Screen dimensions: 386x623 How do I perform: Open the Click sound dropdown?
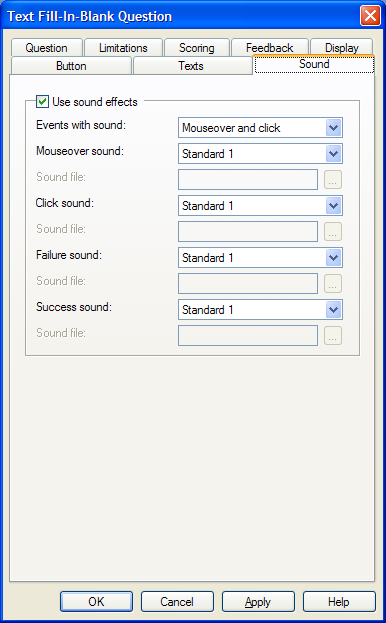[260, 206]
